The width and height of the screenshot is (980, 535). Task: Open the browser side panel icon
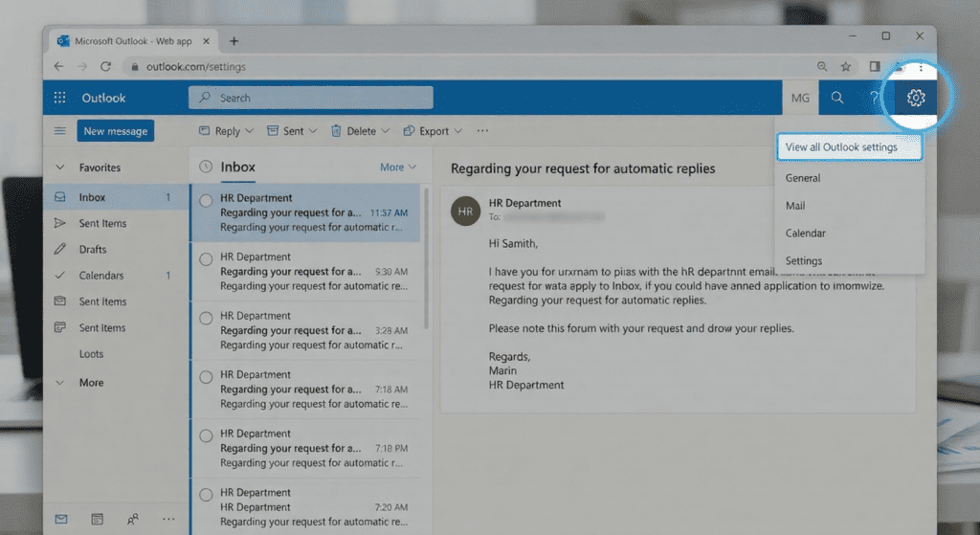[x=875, y=66]
